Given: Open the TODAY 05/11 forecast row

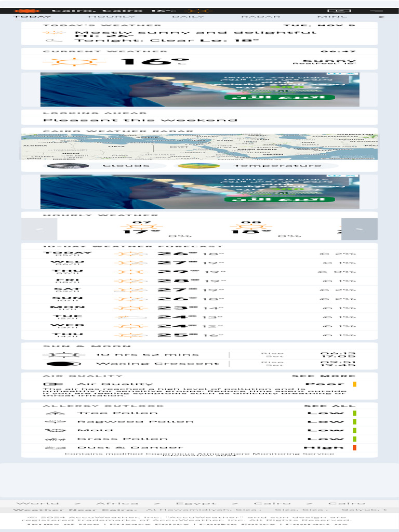Looking at the screenshot, I should 199,254.
